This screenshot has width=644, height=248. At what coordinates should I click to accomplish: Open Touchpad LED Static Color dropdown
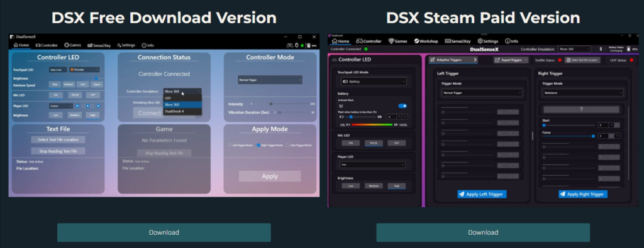pyautogui.click(x=58, y=70)
